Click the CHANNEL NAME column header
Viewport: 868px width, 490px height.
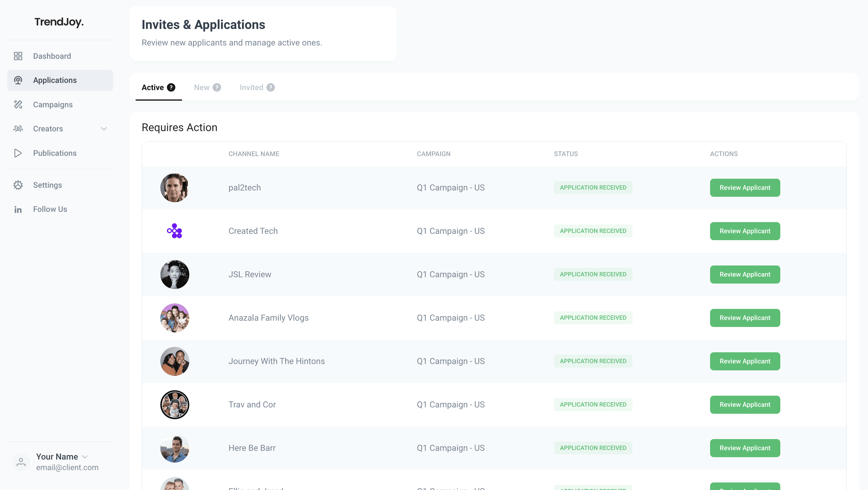pyautogui.click(x=254, y=154)
